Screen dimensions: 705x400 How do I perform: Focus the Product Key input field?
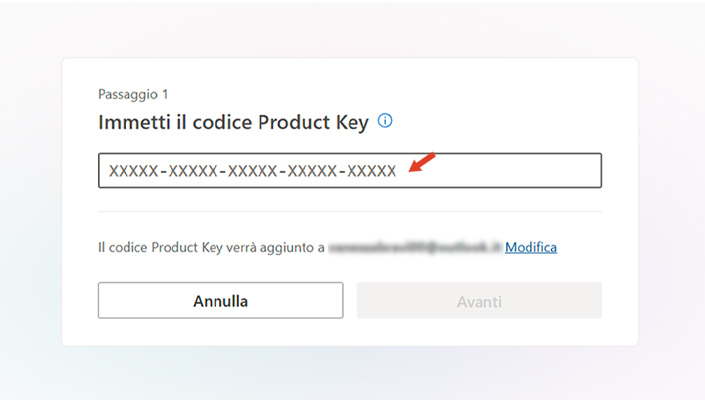pyautogui.click(x=349, y=171)
